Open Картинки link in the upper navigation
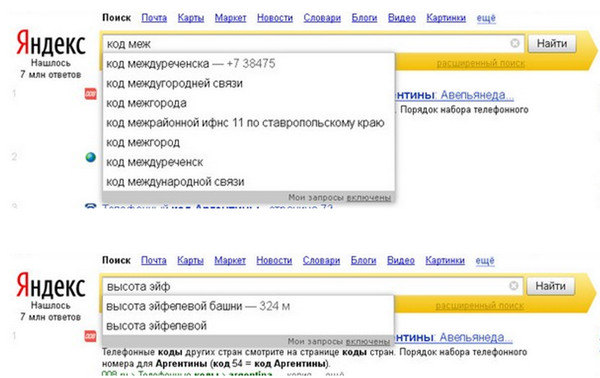 point(446,18)
